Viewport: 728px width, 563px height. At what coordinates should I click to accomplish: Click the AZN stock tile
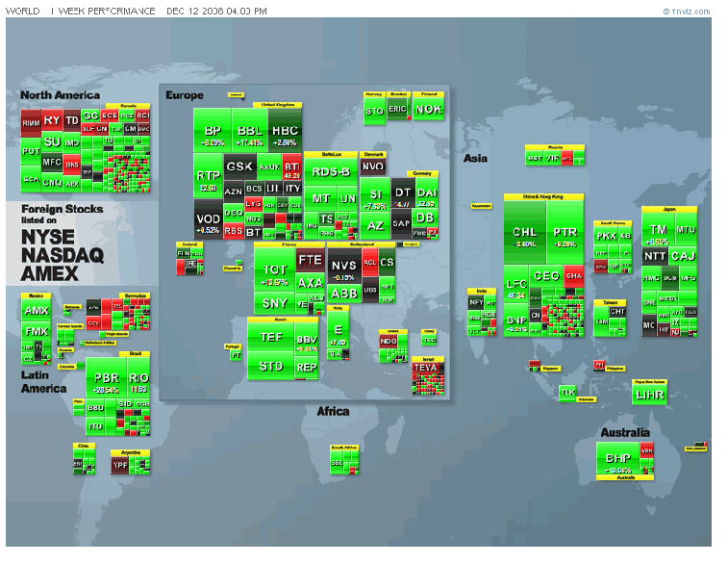(234, 191)
